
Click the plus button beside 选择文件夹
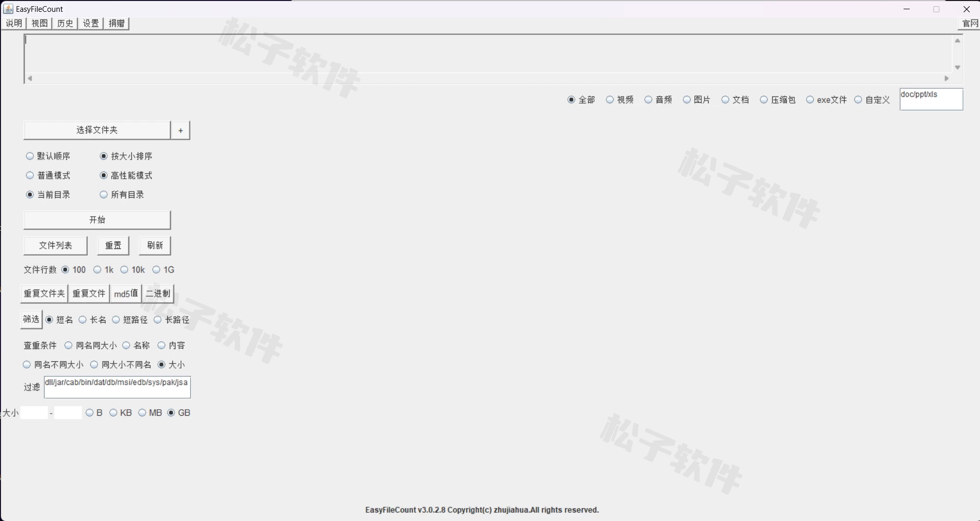click(181, 130)
